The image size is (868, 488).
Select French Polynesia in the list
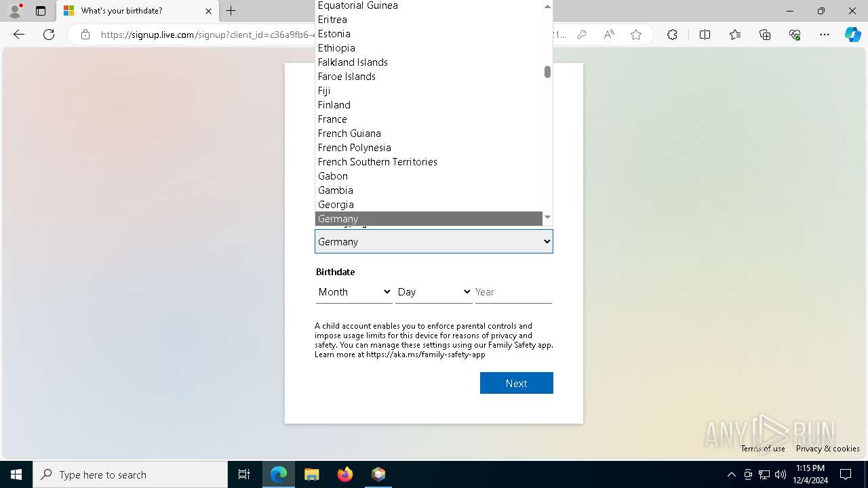429,148
